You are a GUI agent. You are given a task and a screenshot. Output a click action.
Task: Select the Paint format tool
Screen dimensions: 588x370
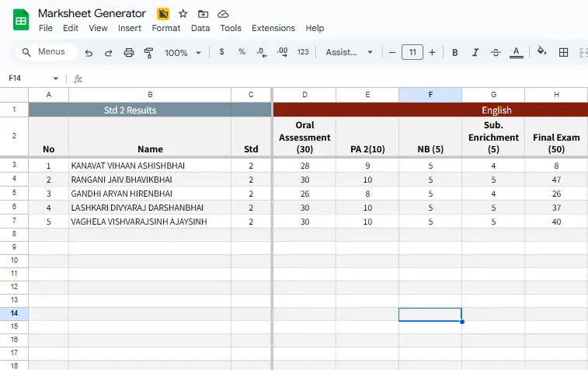point(148,53)
